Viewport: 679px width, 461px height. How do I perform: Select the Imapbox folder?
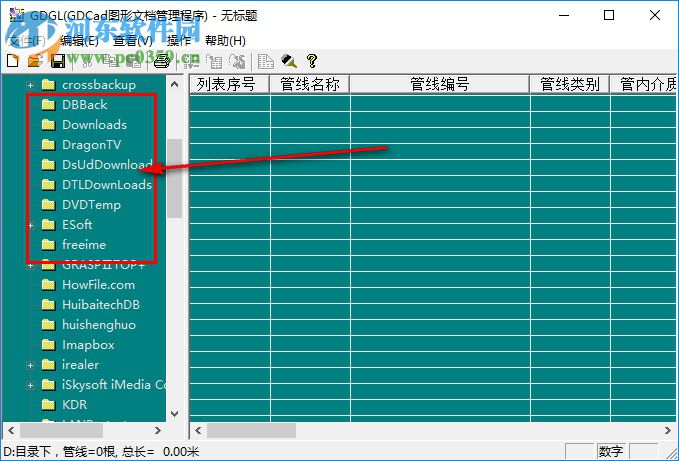88,345
